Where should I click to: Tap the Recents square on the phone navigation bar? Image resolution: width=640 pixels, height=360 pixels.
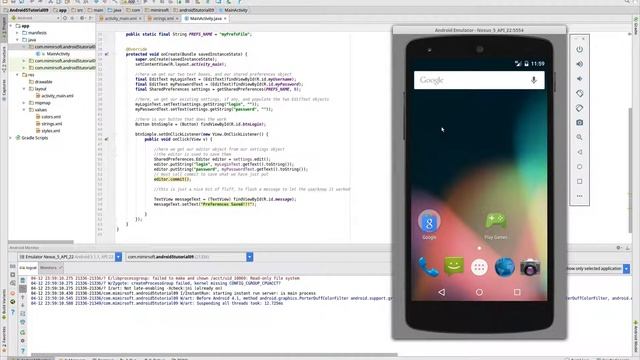pos(517,292)
